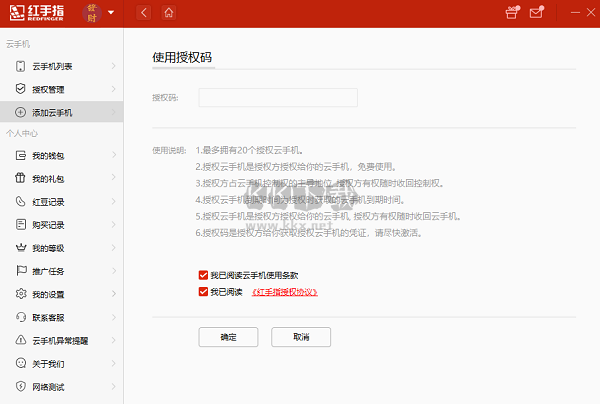Screen dimensions: 600x404
Task: Click the 授权码 input field
Action: tap(278, 98)
